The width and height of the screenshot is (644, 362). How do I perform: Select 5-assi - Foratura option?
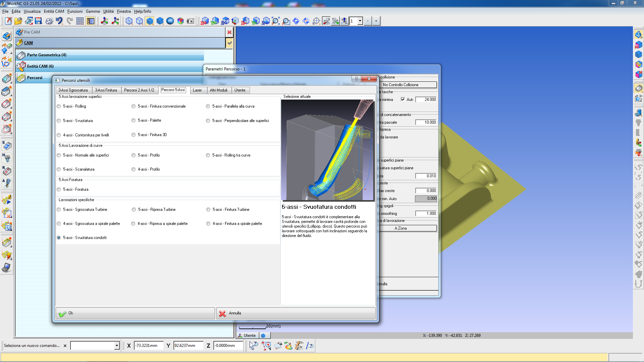click(72, 189)
